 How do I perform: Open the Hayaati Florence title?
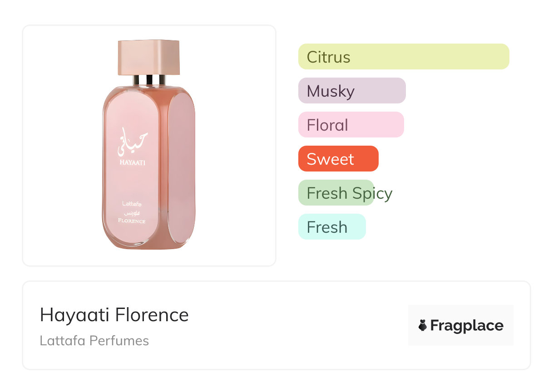114,315
